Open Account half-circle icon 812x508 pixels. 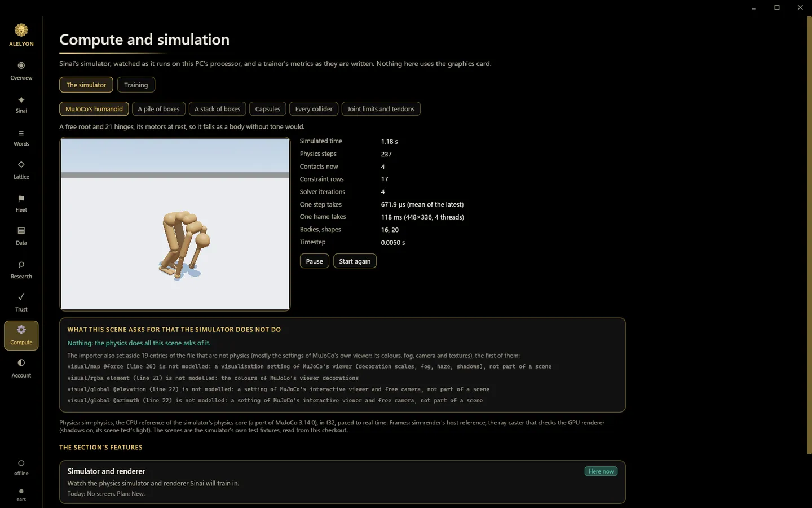21,362
